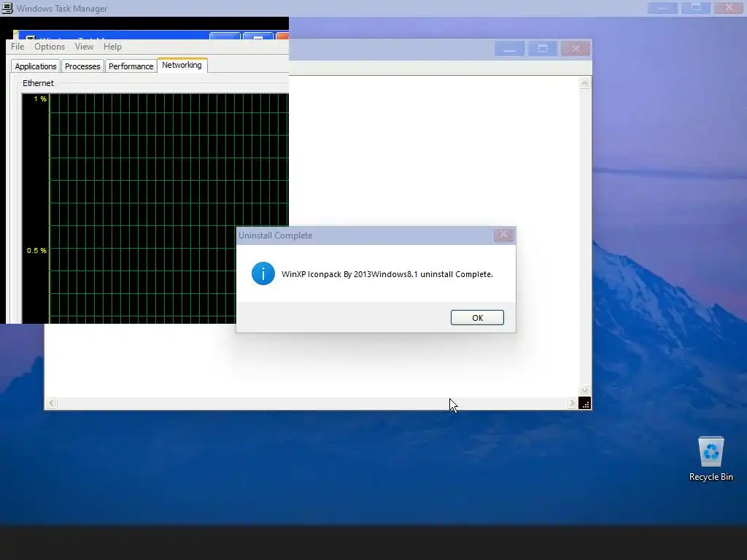
Task: Click the 1 % graph axis label
Action: [x=40, y=99]
